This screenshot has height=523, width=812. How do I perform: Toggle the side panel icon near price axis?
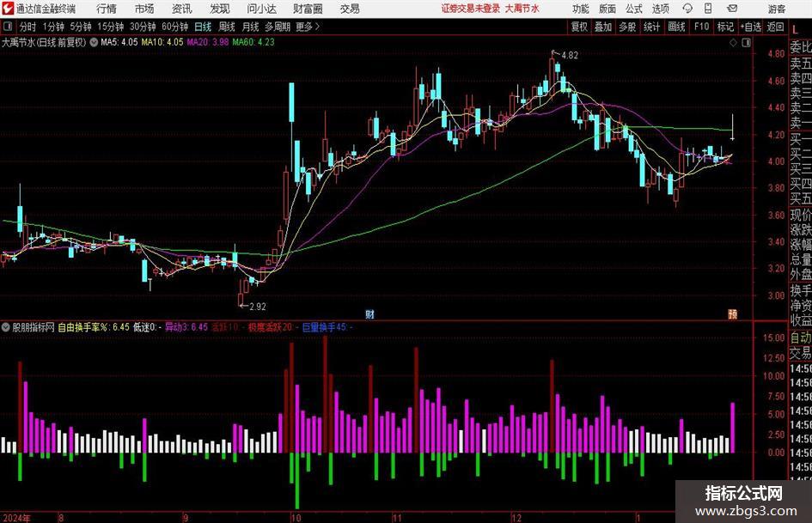click(x=746, y=43)
